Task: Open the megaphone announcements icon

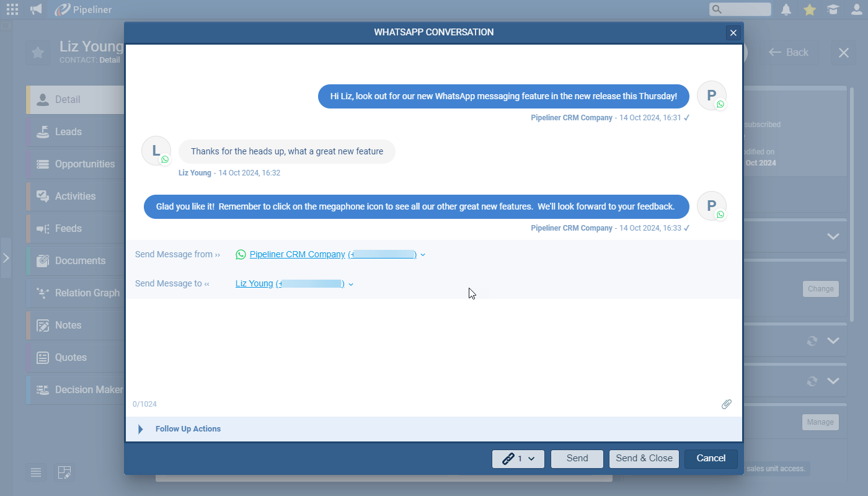Action: coord(37,9)
